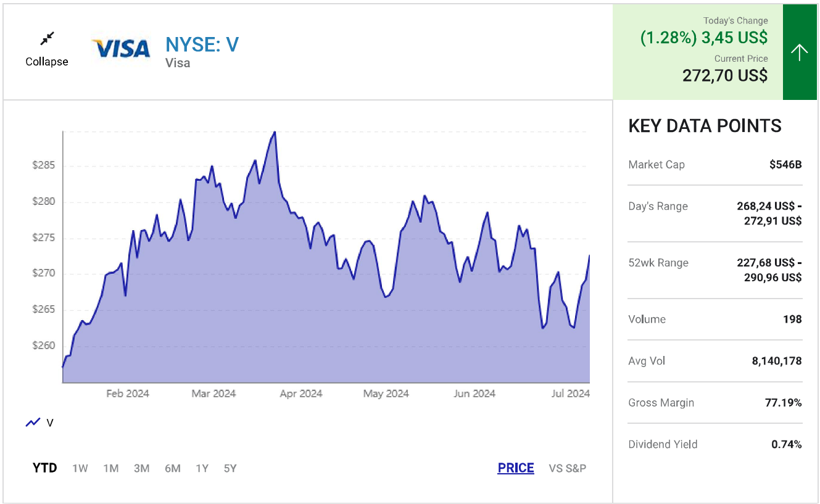Click the Visa logo image
Image resolution: width=820 pixels, height=504 pixels.
point(121,49)
